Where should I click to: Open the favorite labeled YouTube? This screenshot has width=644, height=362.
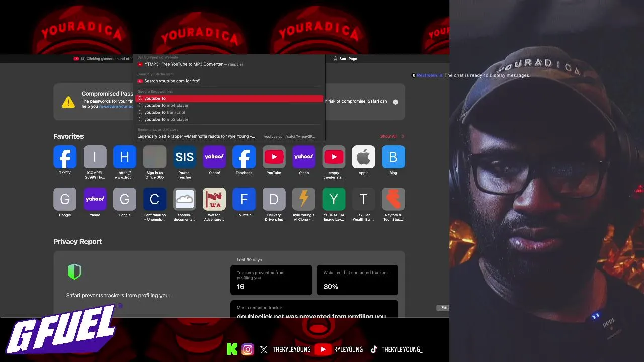click(x=274, y=157)
